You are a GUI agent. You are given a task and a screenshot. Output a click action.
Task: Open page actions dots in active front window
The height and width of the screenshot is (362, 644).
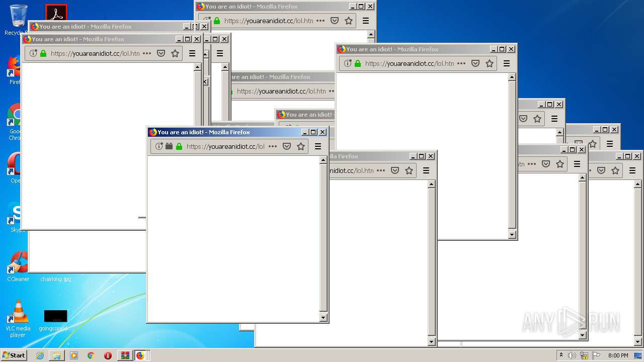273,146
